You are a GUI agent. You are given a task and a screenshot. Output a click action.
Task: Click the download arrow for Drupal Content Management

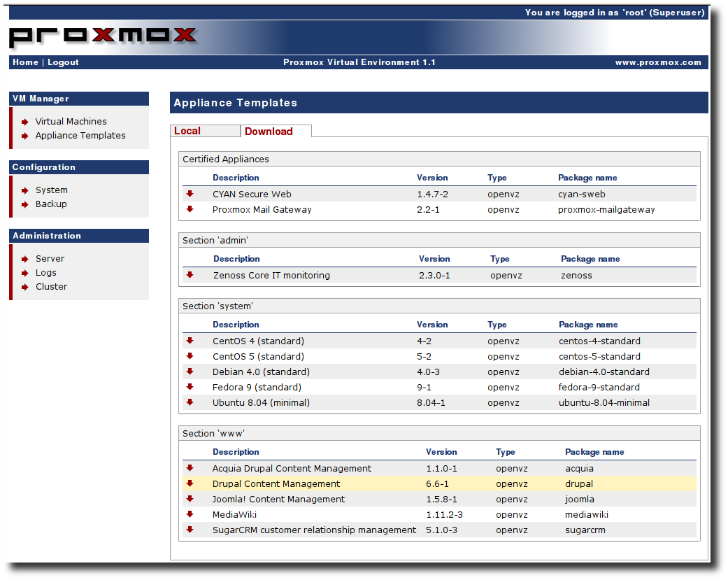[190, 483]
